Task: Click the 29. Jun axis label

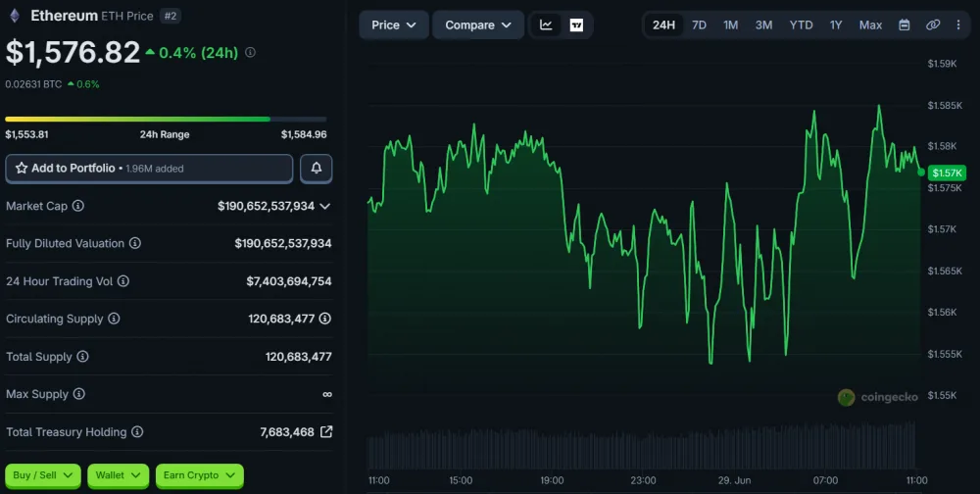Action: pos(734,480)
